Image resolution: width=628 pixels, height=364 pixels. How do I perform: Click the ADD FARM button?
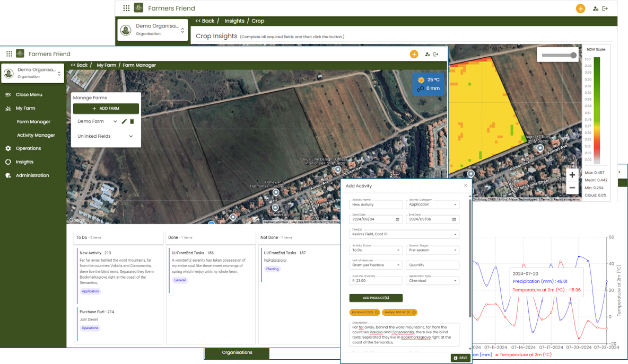106,109
